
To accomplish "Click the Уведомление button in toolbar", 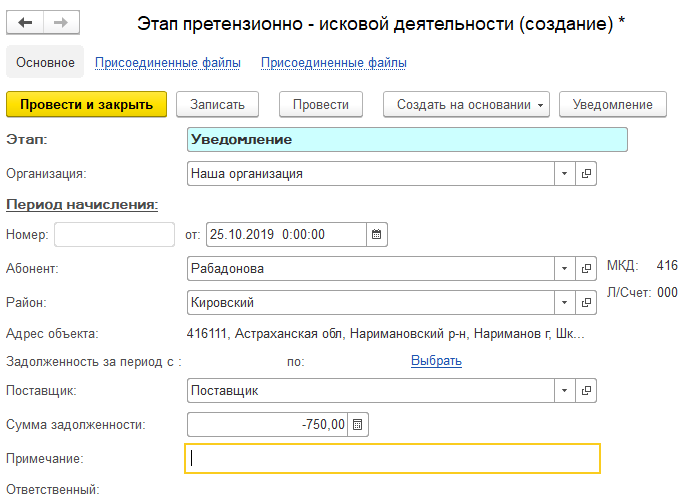I will click(612, 105).
